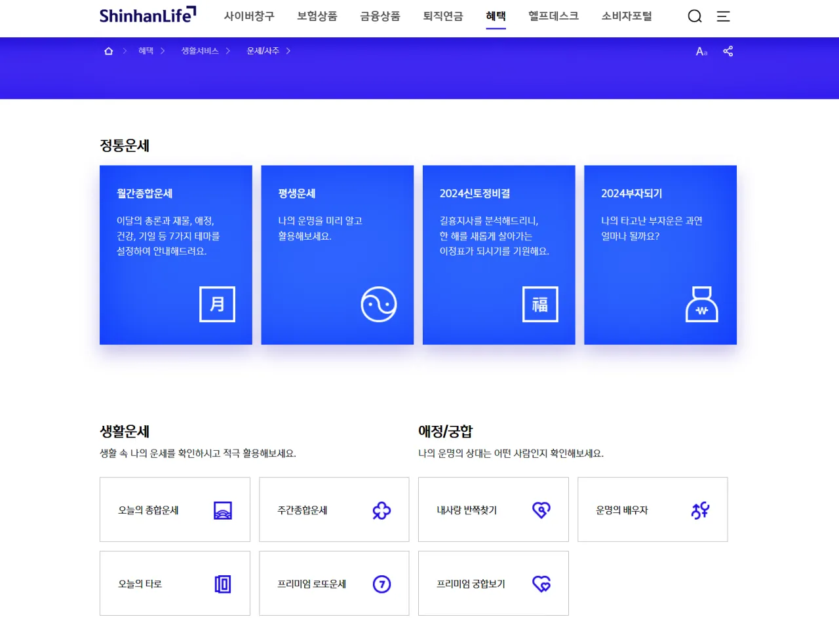Image resolution: width=839 pixels, height=644 pixels.
Task: Click the font size adjustment icon
Action: pyautogui.click(x=700, y=51)
